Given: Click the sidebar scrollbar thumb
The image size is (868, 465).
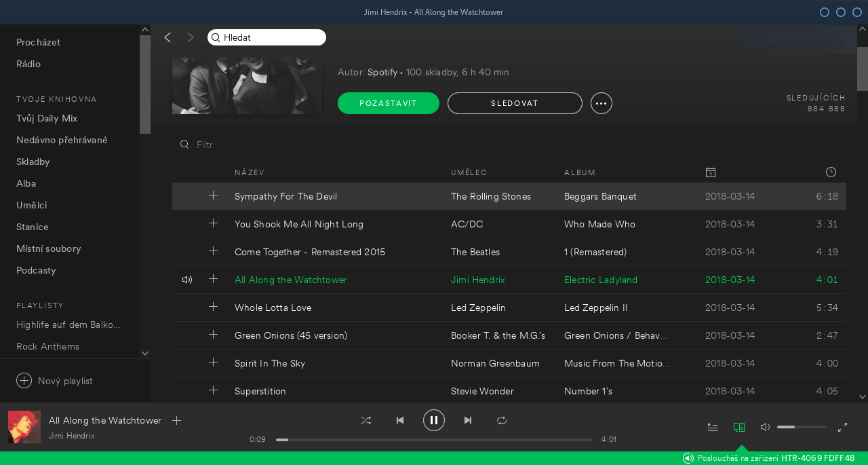Looking at the screenshot, I should [x=145, y=84].
